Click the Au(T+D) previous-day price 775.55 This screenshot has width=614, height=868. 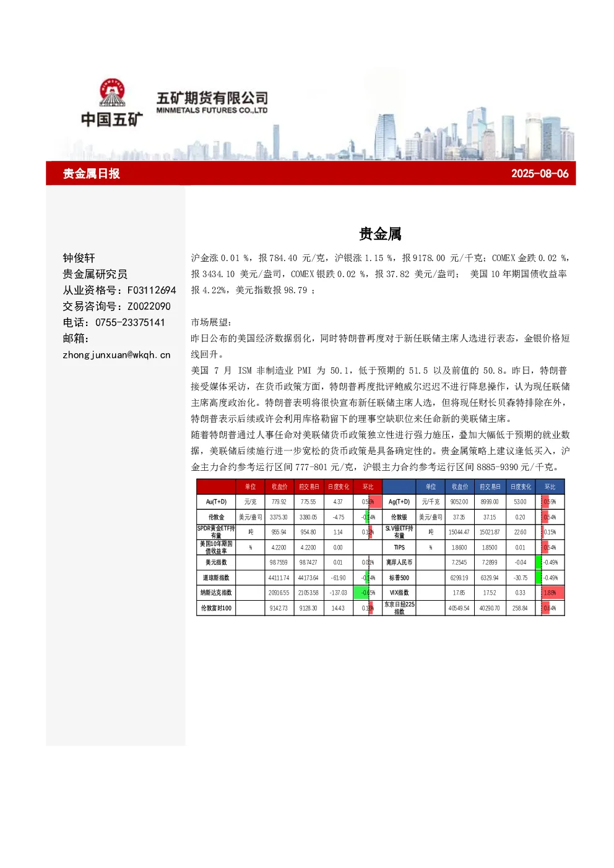[x=308, y=502]
